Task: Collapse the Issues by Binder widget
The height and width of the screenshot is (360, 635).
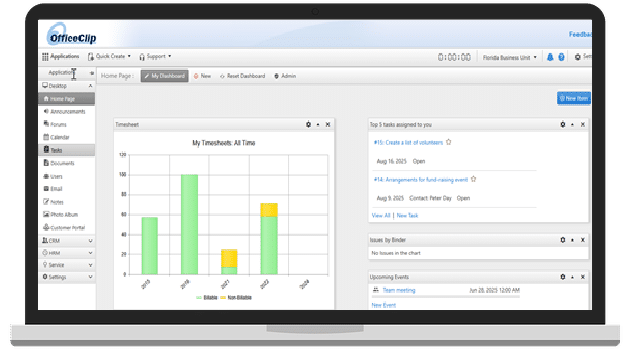Action: pos(572,240)
